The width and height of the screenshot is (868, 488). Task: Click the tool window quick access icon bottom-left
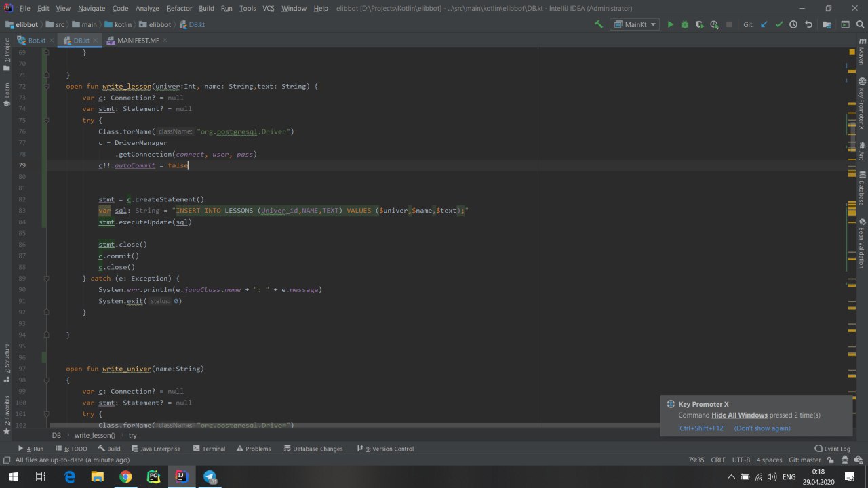point(5,460)
